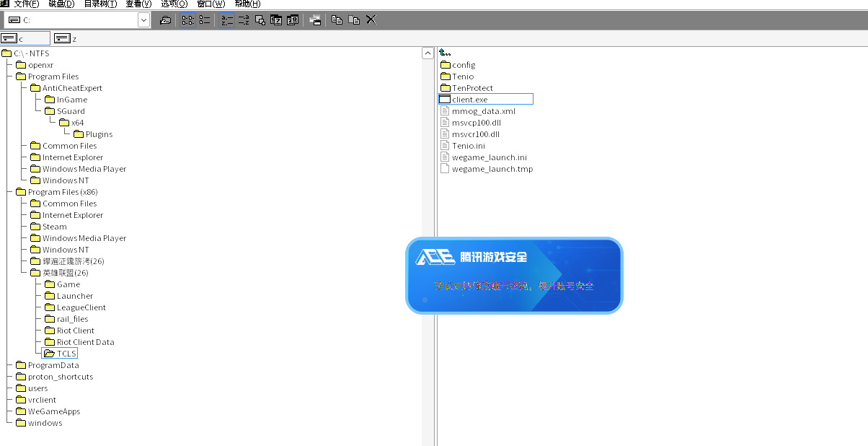The width and height of the screenshot is (868, 446).
Task: Open the 磁盘(D) menu
Action: pos(61,4)
